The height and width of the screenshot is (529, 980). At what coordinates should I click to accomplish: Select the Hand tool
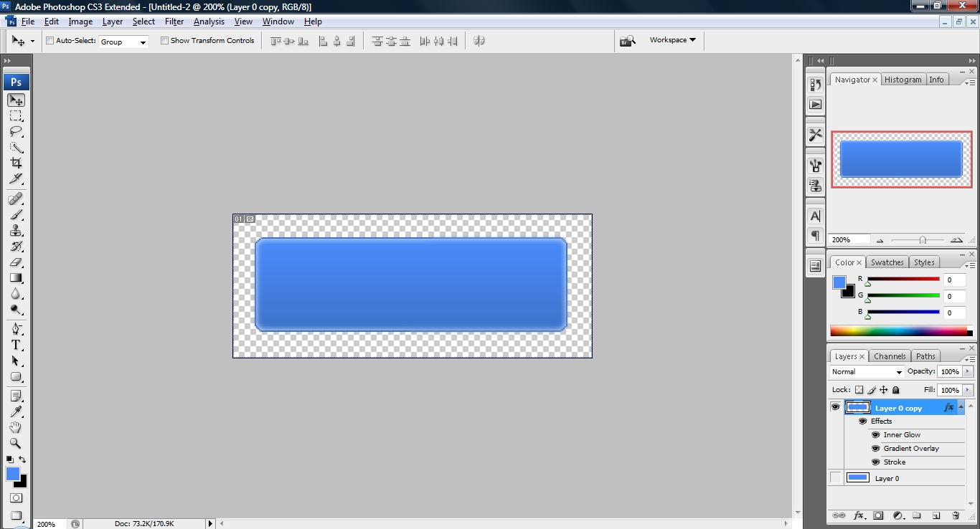[x=16, y=427]
